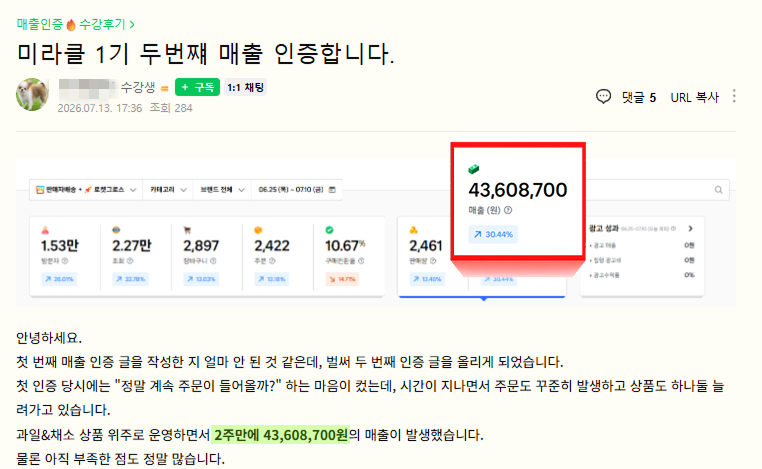Jump to the 댓글 5 comments

coord(639,98)
